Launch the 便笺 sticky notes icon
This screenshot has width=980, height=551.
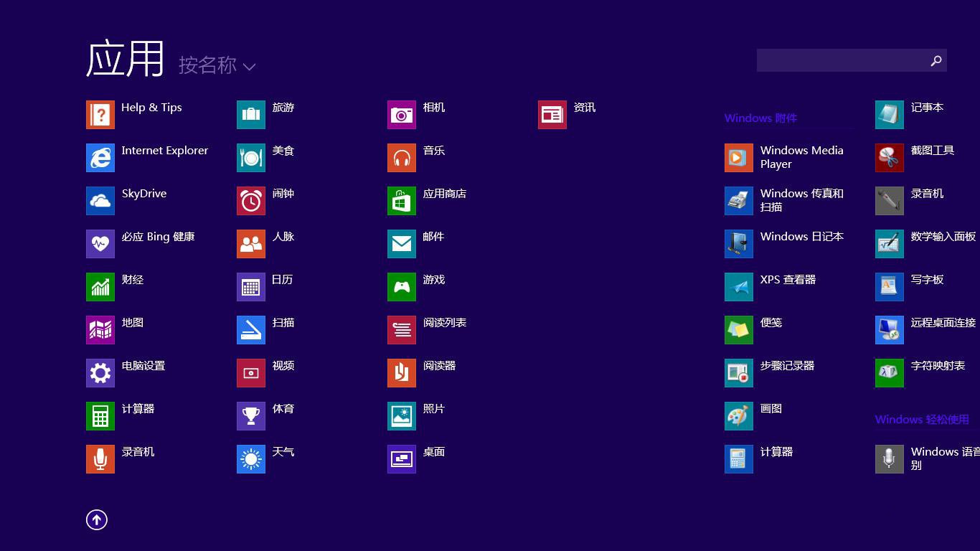tap(739, 330)
